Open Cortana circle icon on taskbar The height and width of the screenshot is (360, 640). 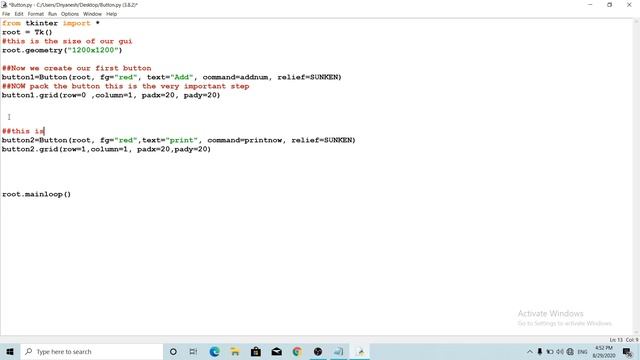[173, 351]
